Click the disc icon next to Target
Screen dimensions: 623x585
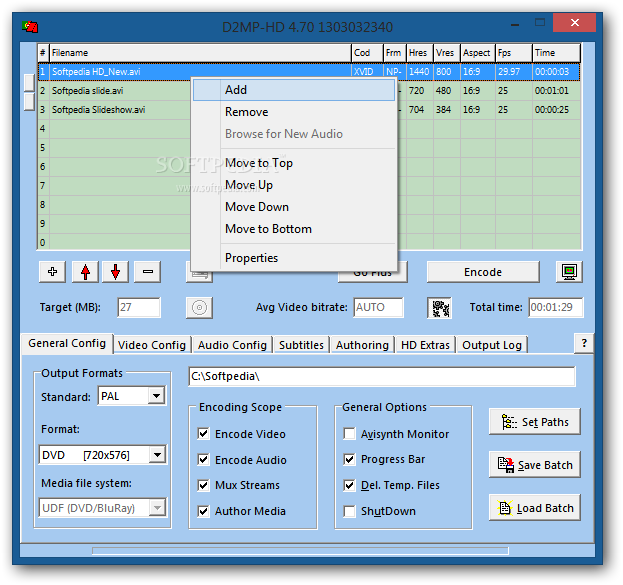click(x=199, y=308)
